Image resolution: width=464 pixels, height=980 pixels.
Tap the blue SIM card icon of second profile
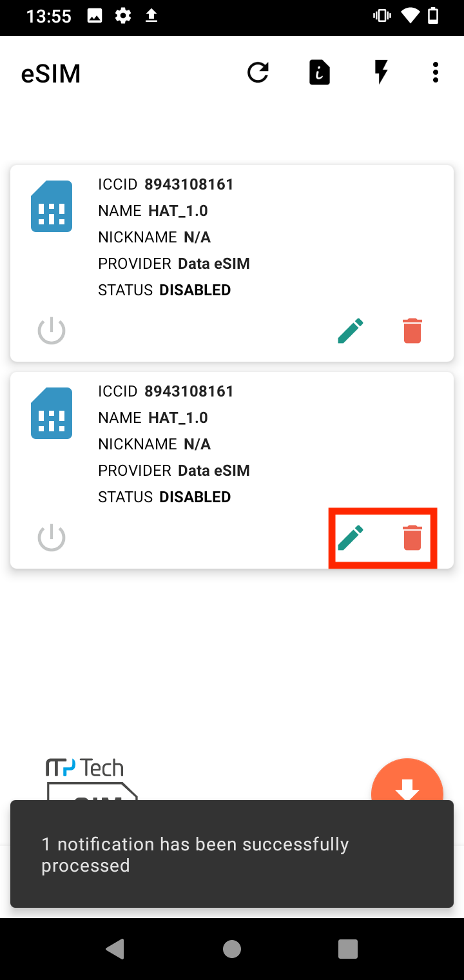pyautogui.click(x=52, y=413)
